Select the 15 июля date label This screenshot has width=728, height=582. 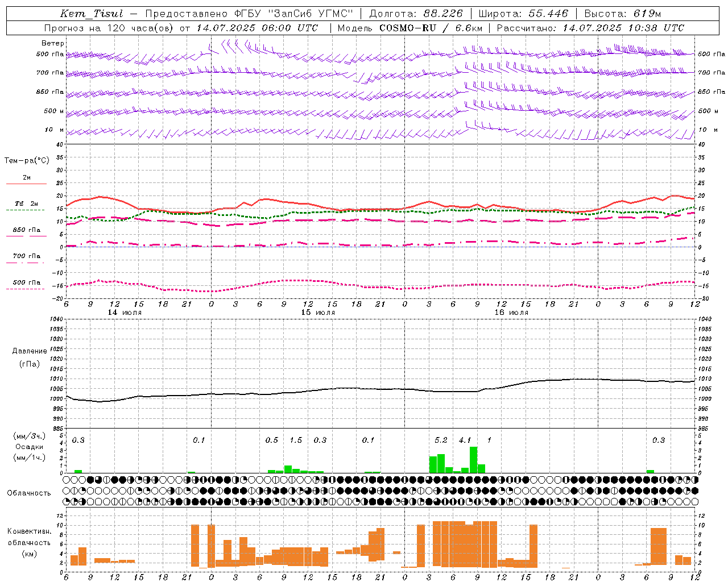[318, 313]
